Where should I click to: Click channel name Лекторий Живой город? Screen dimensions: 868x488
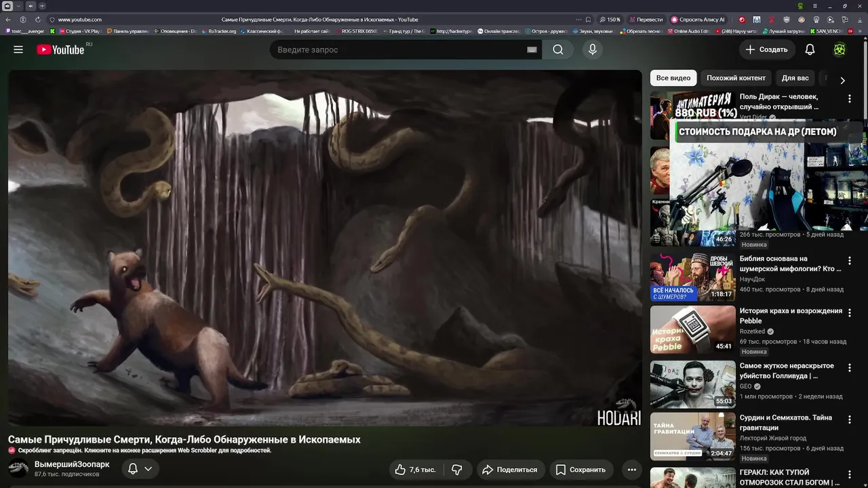[x=773, y=439]
